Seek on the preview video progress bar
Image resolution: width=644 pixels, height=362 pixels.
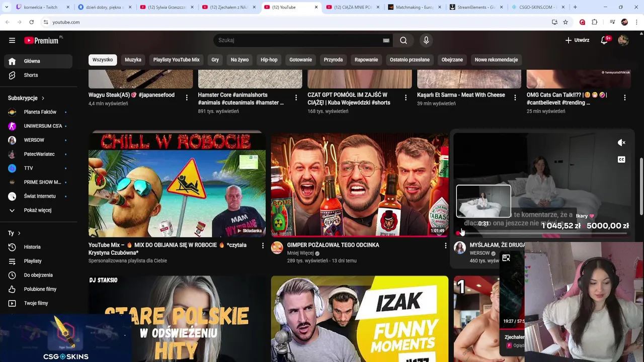542,234
